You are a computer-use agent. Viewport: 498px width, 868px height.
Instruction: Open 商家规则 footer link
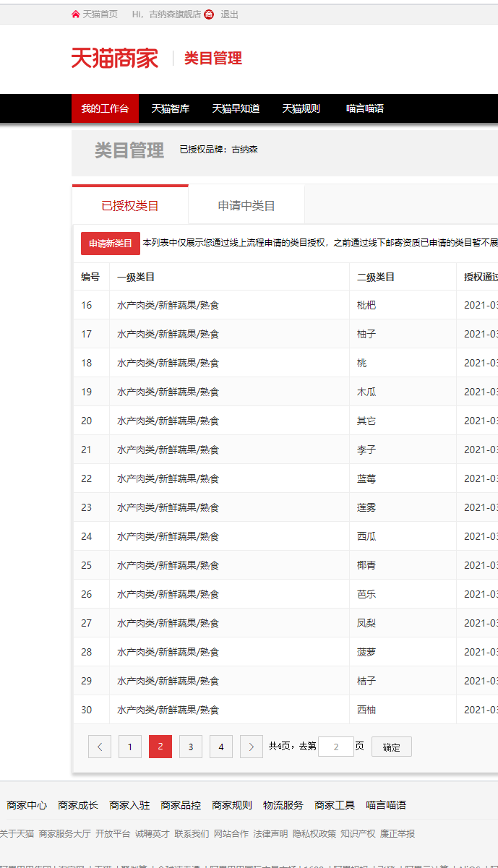pyautogui.click(x=232, y=805)
